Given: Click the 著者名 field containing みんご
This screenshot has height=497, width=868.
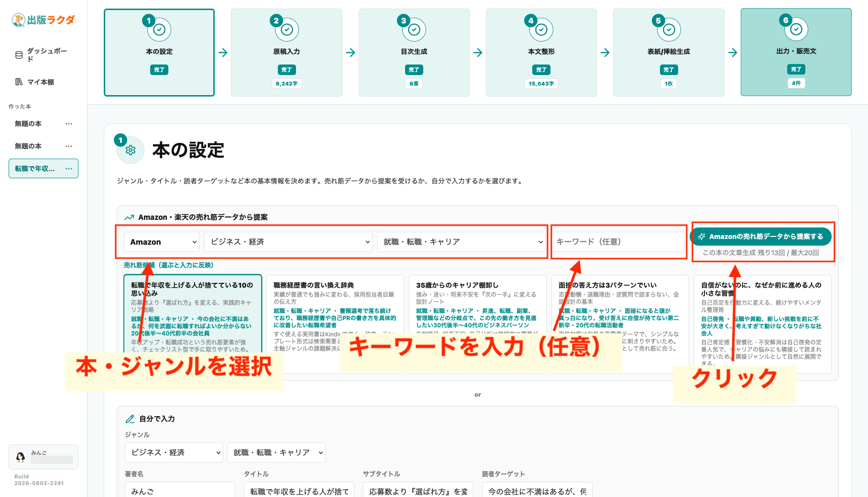Looking at the screenshot, I should coord(180,491).
